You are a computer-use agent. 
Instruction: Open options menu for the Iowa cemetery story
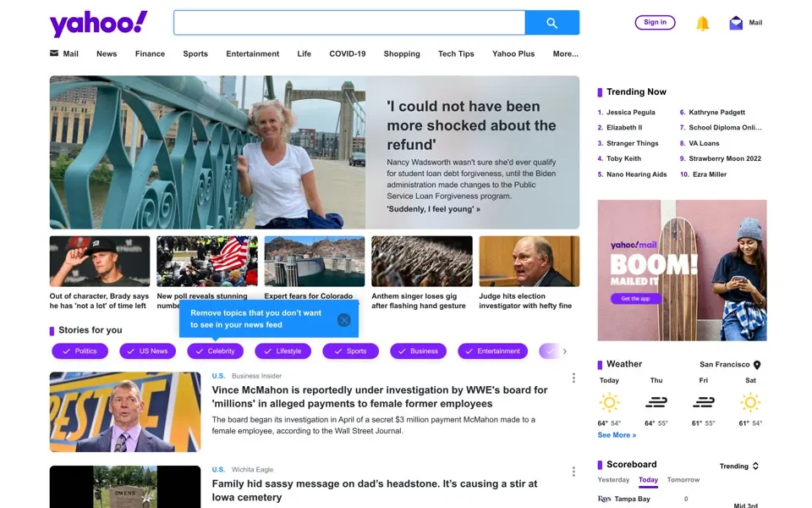pos(573,472)
